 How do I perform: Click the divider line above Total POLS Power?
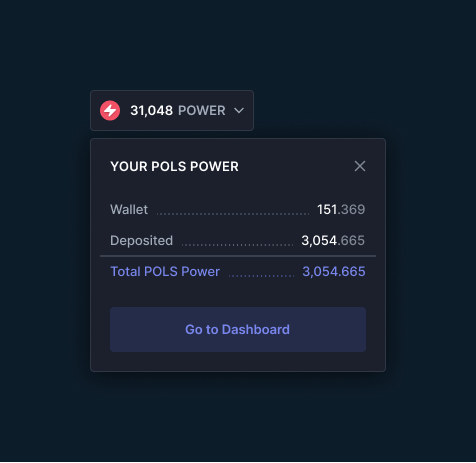(x=238, y=256)
